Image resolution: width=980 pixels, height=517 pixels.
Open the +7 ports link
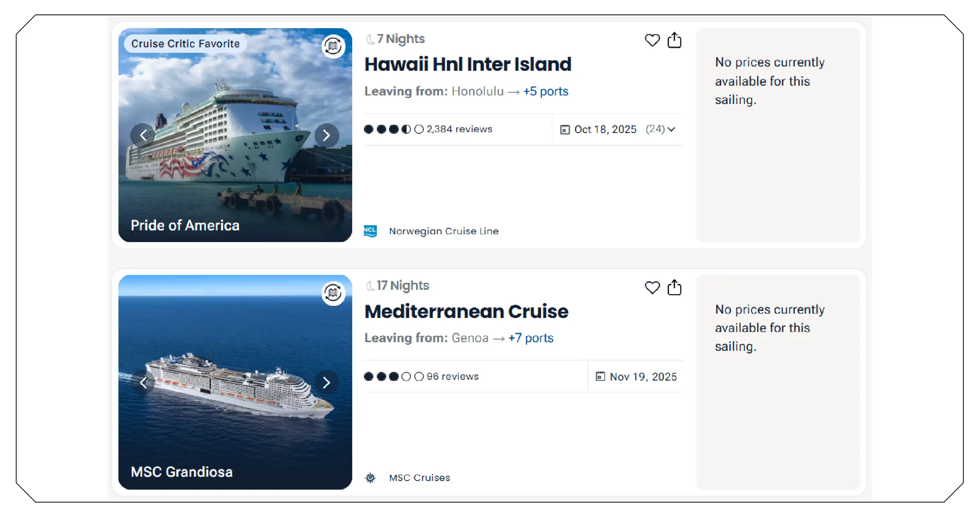click(x=530, y=337)
